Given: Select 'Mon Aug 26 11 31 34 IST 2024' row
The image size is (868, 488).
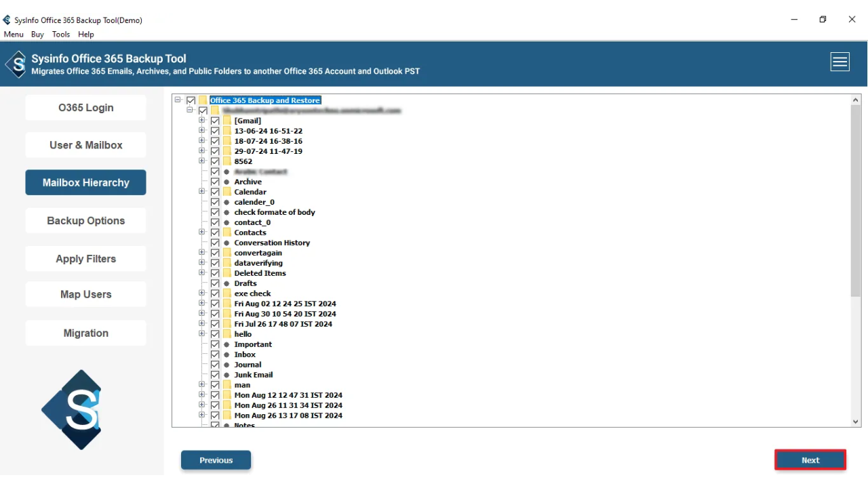Looking at the screenshot, I should 288,405.
